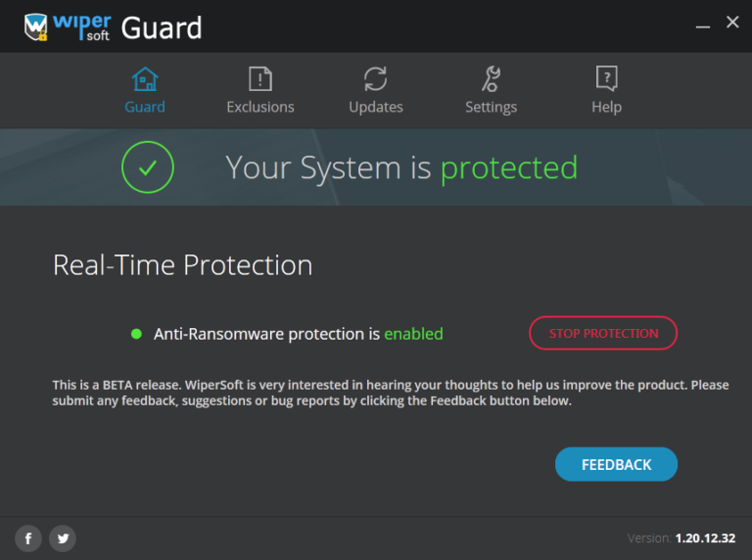Viewport: 752px width, 560px height.
Task: Click the Real-Time Protection heading
Action: [182, 264]
